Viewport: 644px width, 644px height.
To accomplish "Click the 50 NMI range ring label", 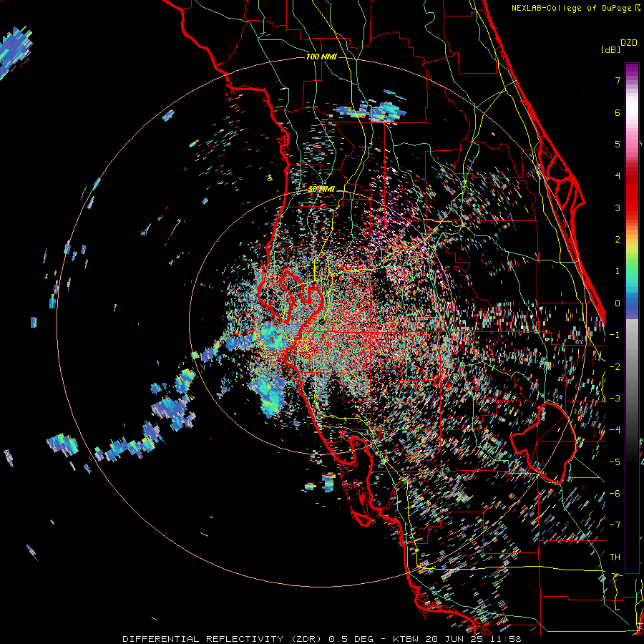I will [321, 190].
